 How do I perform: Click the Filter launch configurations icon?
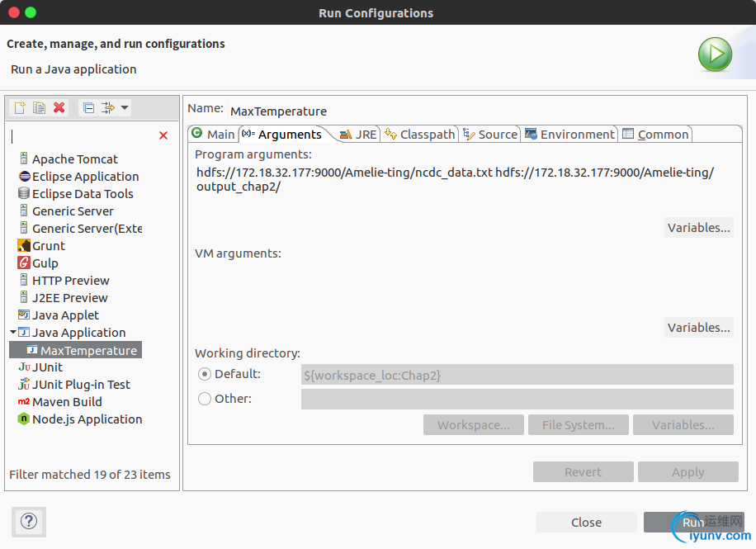[107, 107]
